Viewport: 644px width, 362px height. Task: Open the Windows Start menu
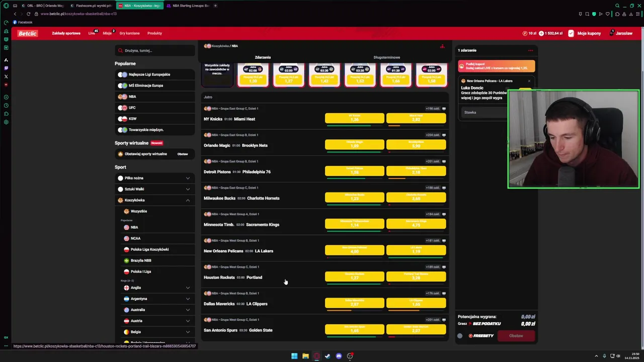[x=294, y=356]
